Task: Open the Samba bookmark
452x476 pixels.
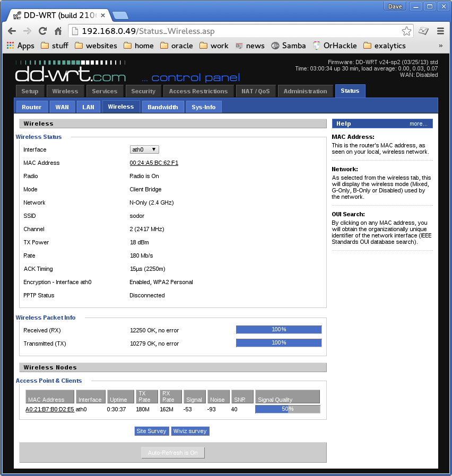Action: [288, 46]
